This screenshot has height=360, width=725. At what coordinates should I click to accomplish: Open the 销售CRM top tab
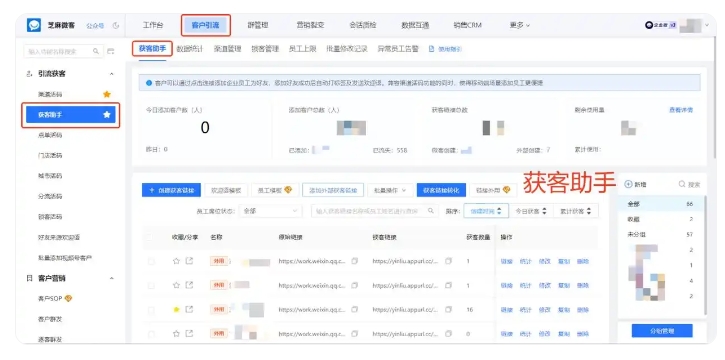[467, 25]
